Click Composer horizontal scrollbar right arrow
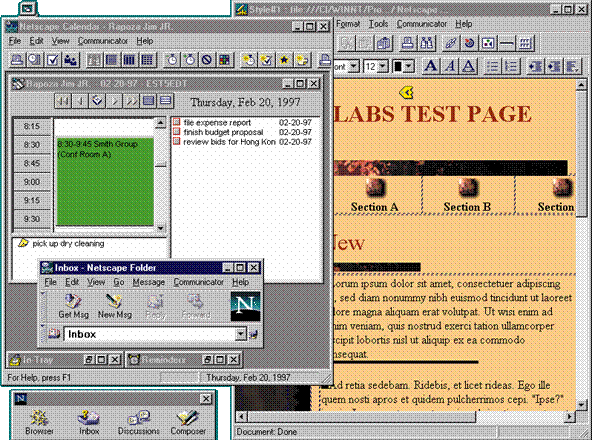Screen dimensions: 592x440 (x=569, y=417)
